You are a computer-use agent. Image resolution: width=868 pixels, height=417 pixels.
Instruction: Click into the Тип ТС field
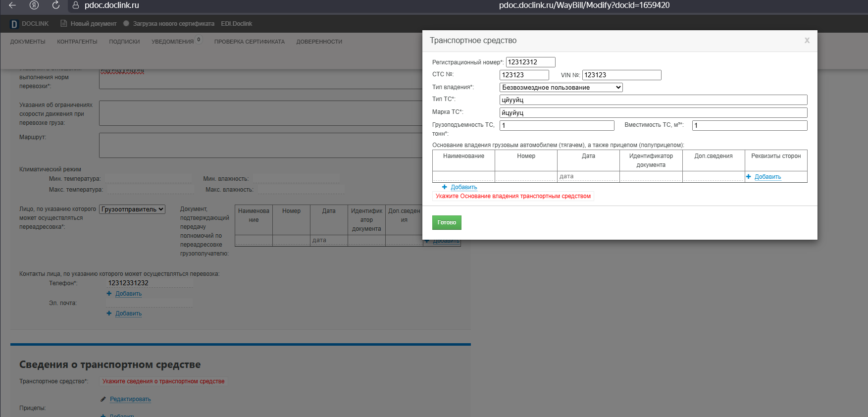[x=654, y=100]
